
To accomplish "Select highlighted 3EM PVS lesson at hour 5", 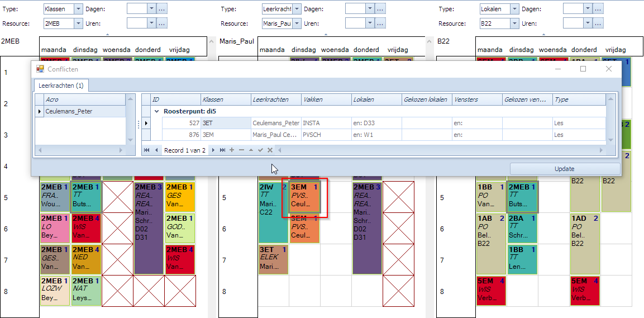I will [x=304, y=197].
